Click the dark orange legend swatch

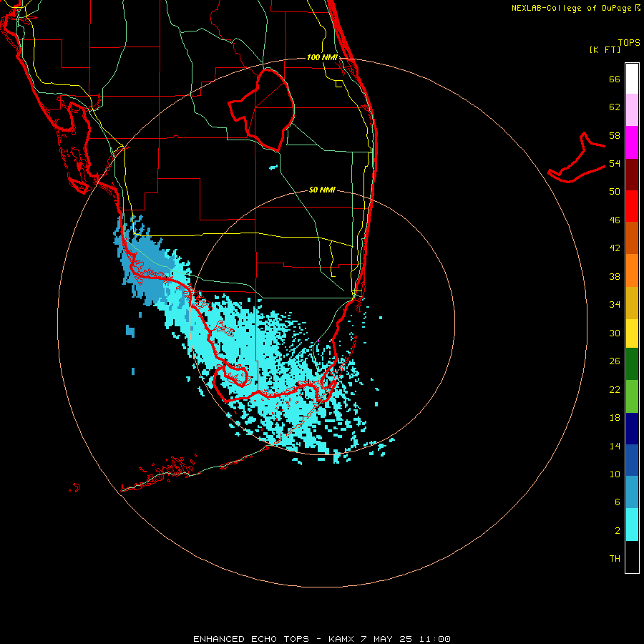pyautogui.click(x=632, y=238)
